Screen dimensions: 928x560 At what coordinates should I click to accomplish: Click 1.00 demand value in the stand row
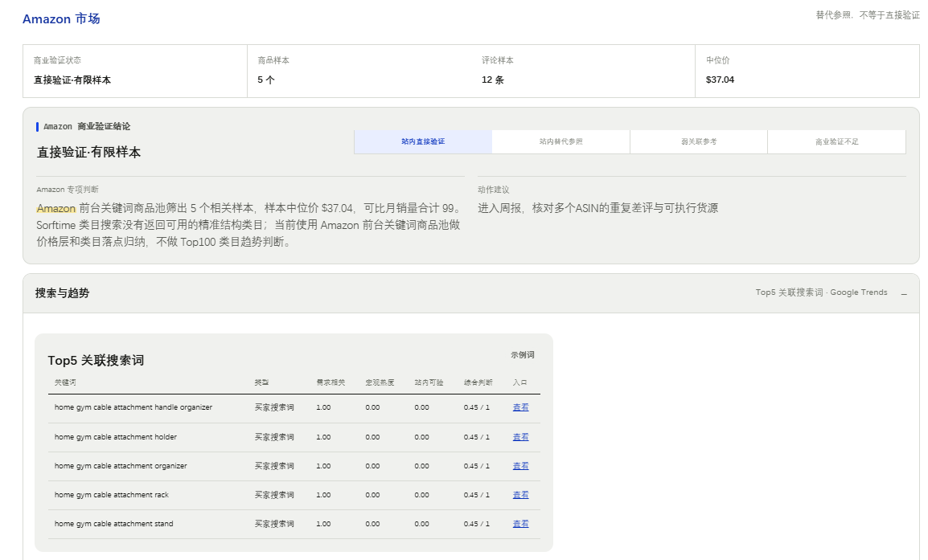pos(323,524)
